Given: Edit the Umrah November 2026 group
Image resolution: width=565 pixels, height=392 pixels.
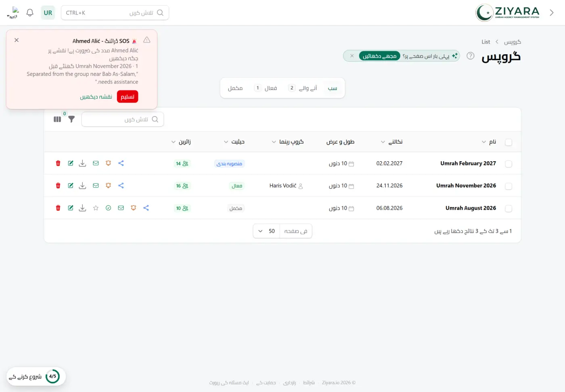Looking at the screenshot, I should (71, 186).
